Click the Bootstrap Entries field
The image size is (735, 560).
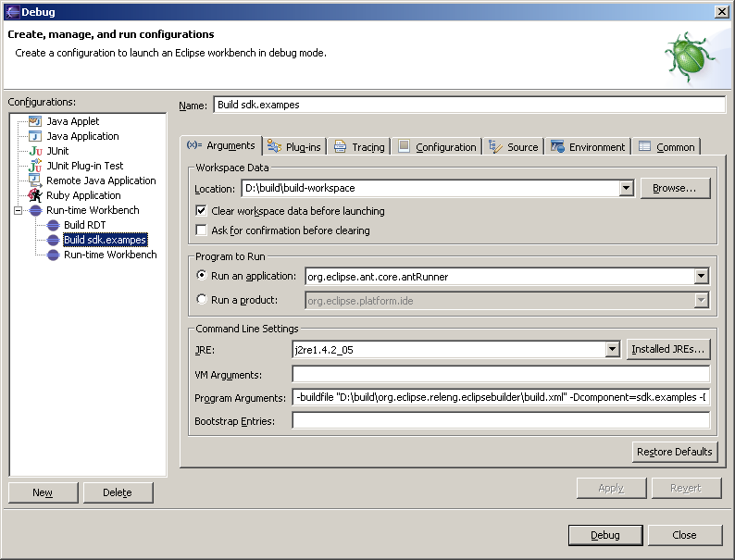coord(501,420)
